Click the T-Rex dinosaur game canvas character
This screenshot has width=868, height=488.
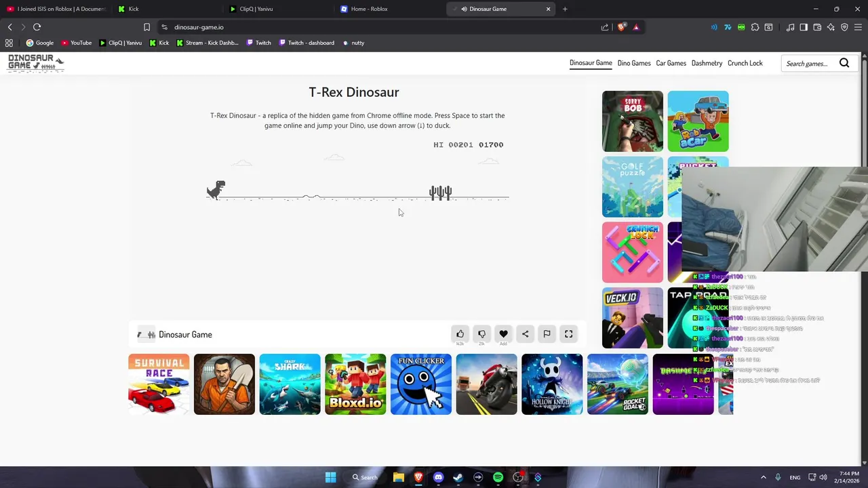[216, 190]
